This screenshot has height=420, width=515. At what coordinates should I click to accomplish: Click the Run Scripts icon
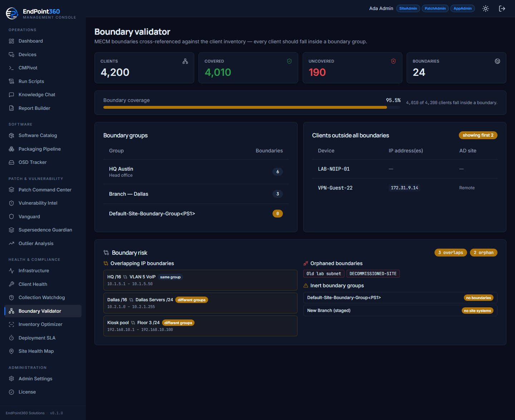click(x=11, y=82)
